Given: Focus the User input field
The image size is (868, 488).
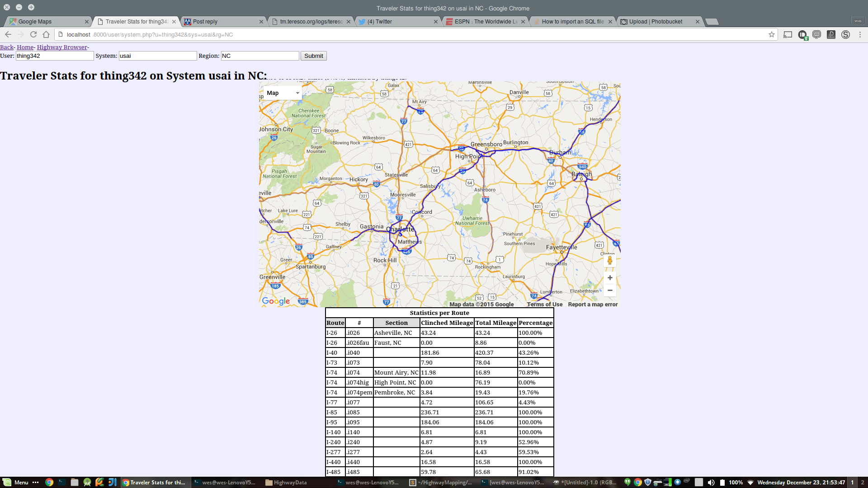Looking at the screenshot, I should coord(55,56).
